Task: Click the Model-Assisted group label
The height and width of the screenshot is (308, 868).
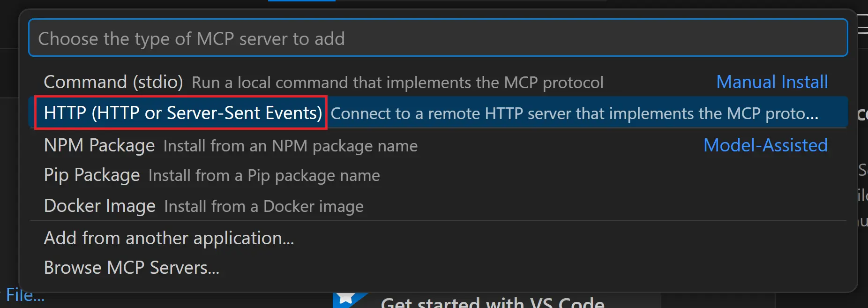Action: (x=765, y=146)
